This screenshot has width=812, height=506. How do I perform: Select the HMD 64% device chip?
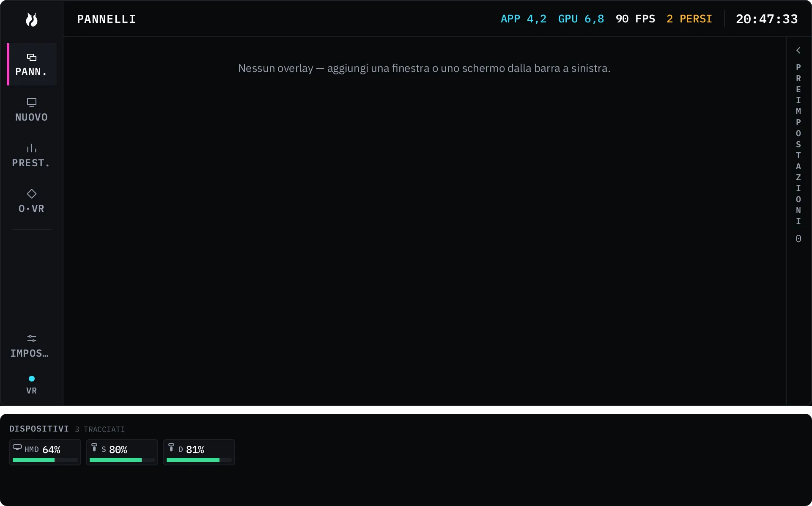coord(45,452)
